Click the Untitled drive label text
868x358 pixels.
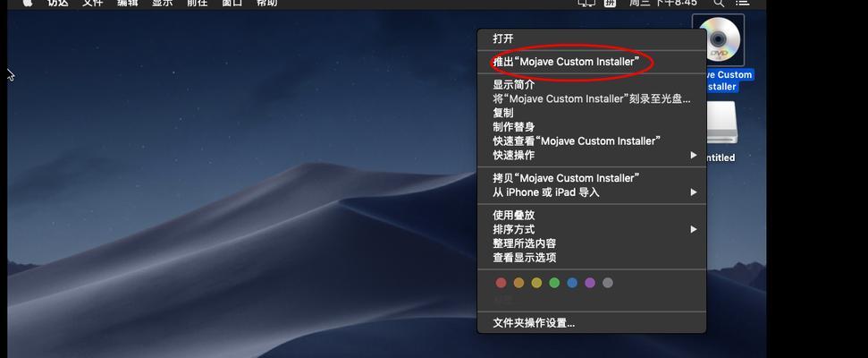click(721, 158)
